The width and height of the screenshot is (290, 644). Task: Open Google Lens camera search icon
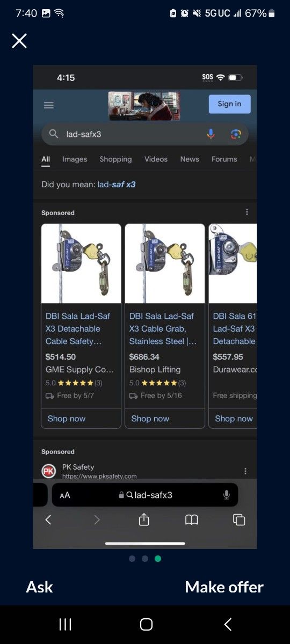(x=236, y=134)
